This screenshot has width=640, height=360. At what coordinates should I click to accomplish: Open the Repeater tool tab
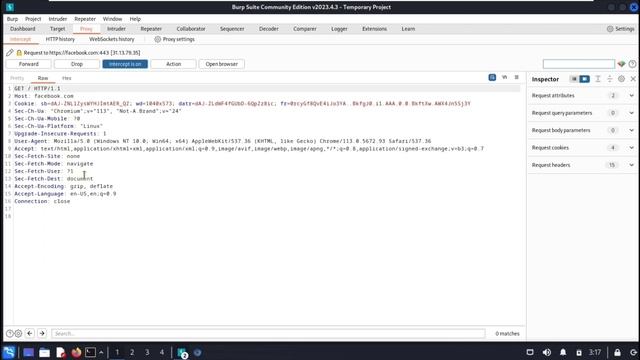click(151, 29)
